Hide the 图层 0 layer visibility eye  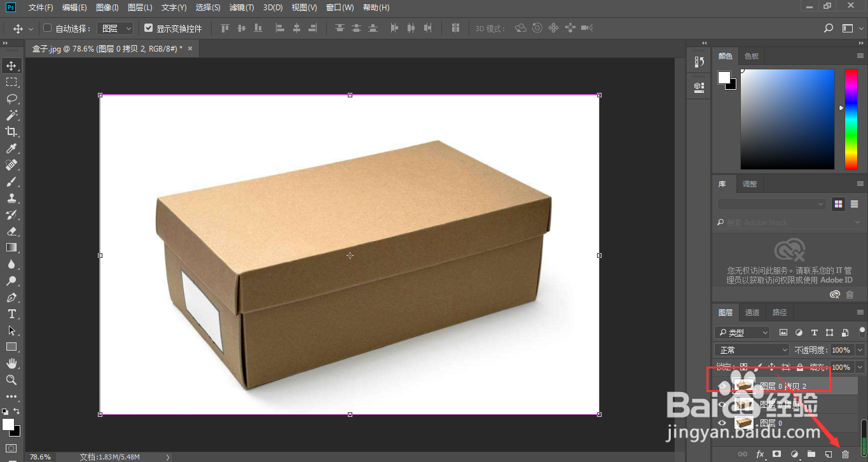pyautogui.click(x=722, y=423)
